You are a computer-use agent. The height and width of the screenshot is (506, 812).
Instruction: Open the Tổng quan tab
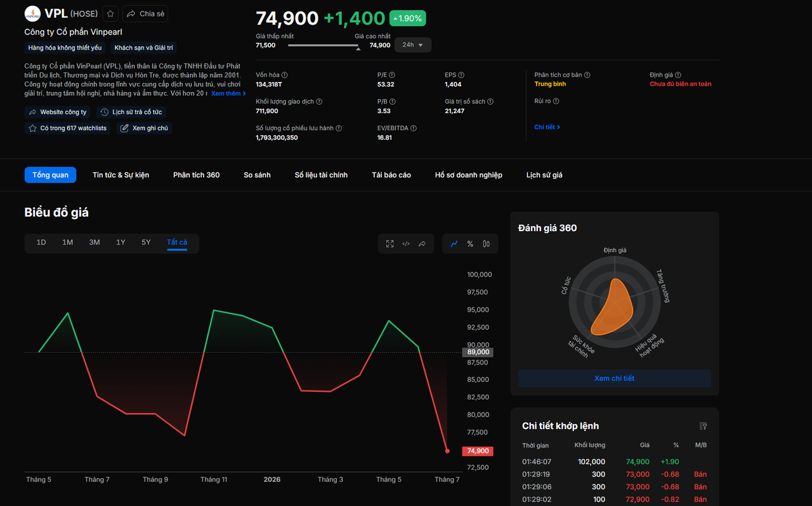point(50,175)
